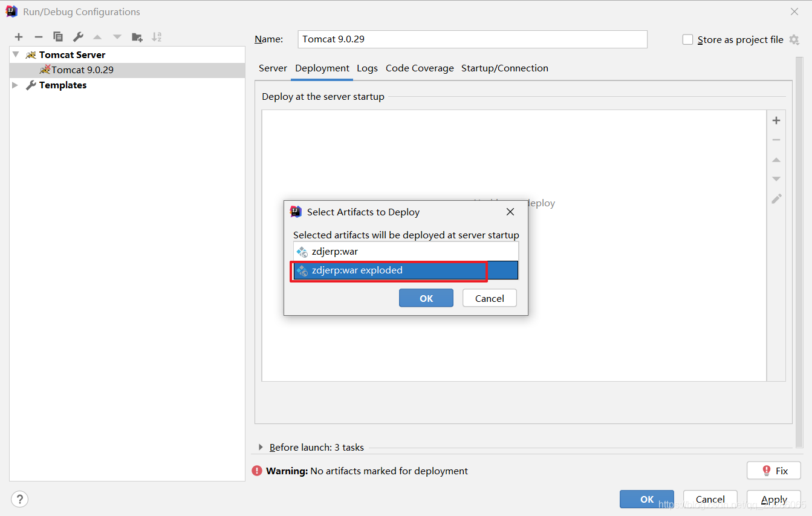The width and height of the screenshot is (812, 516).
Task: Open edit templates wrench icon
Action: coord(78,37)
